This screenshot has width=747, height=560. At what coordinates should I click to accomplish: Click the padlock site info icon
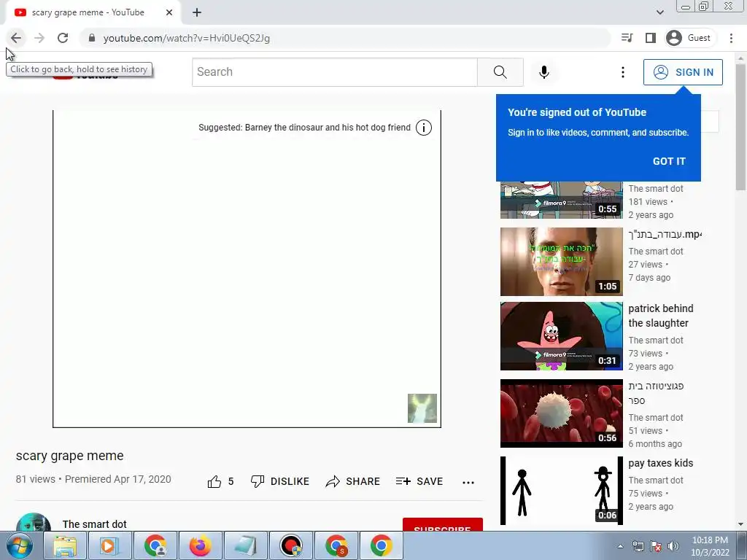92,38
